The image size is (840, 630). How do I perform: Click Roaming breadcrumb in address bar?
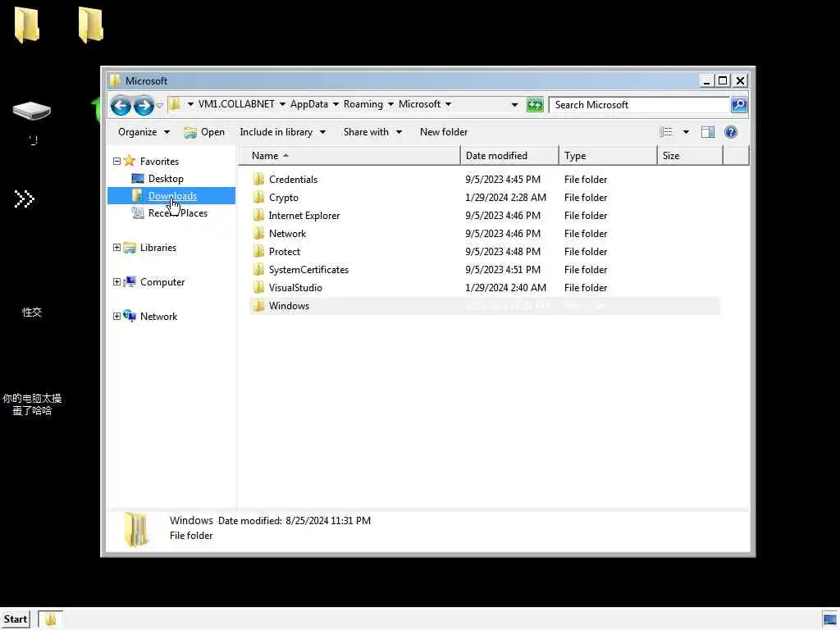pos(363,104)
